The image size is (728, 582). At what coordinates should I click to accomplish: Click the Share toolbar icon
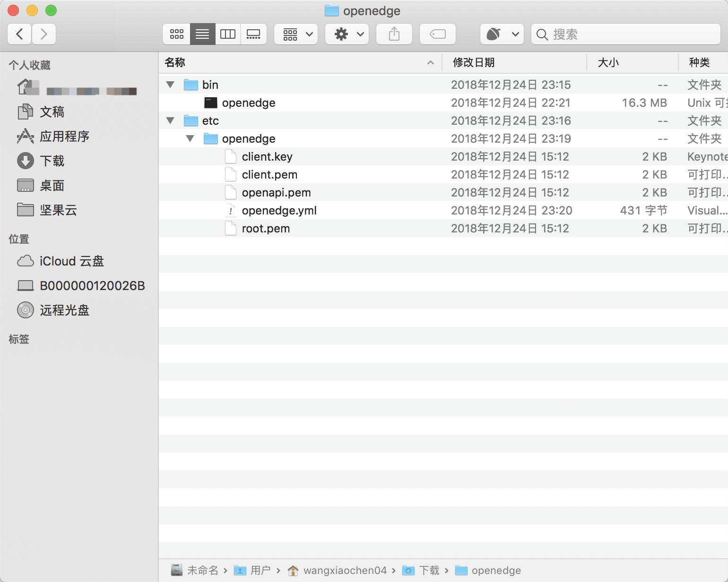[x=394, y=34]
